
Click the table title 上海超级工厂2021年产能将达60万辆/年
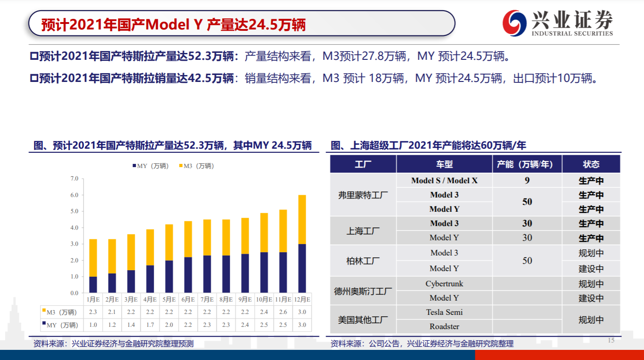point(428,146)
